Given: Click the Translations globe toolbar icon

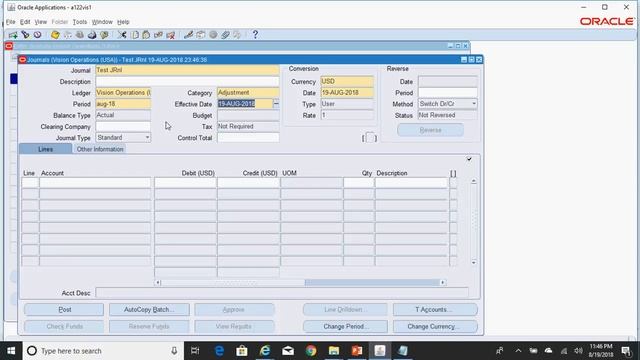Looking at the screenshot, I should [213, 35].
